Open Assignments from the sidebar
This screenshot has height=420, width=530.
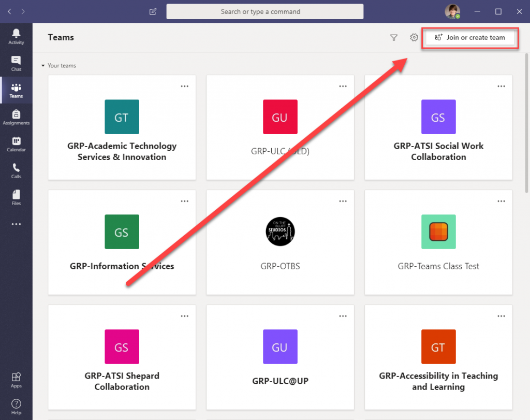[16, 117]
